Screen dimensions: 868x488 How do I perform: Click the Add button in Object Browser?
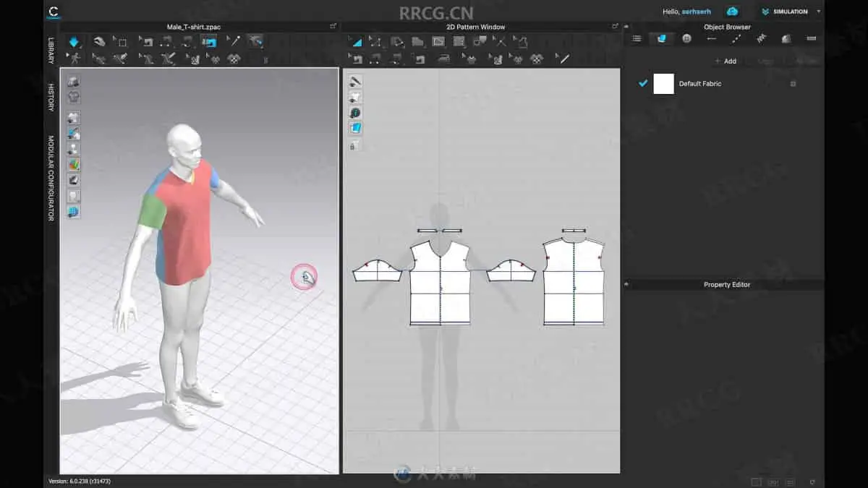click(726, 61)
